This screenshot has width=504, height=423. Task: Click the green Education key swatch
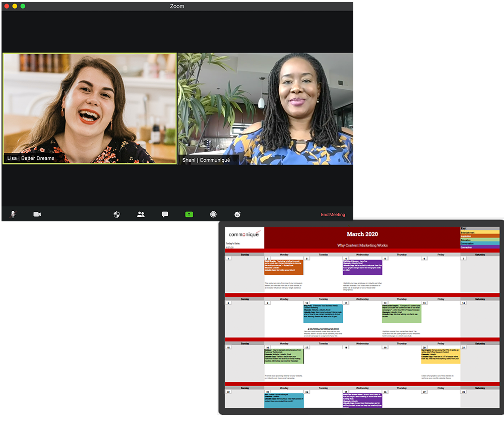pos(480,240)
